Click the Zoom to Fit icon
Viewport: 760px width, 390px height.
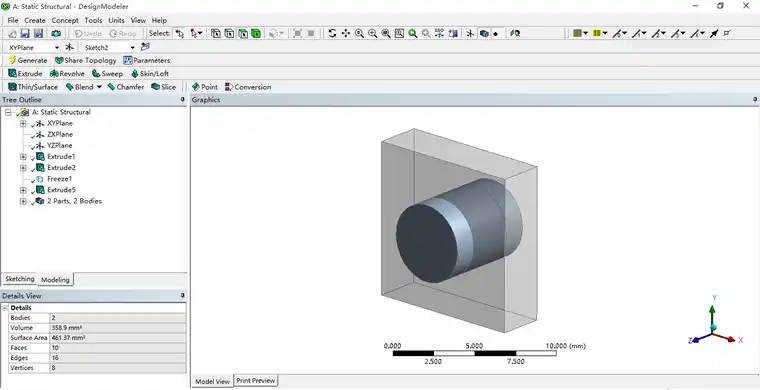[386, 33]
